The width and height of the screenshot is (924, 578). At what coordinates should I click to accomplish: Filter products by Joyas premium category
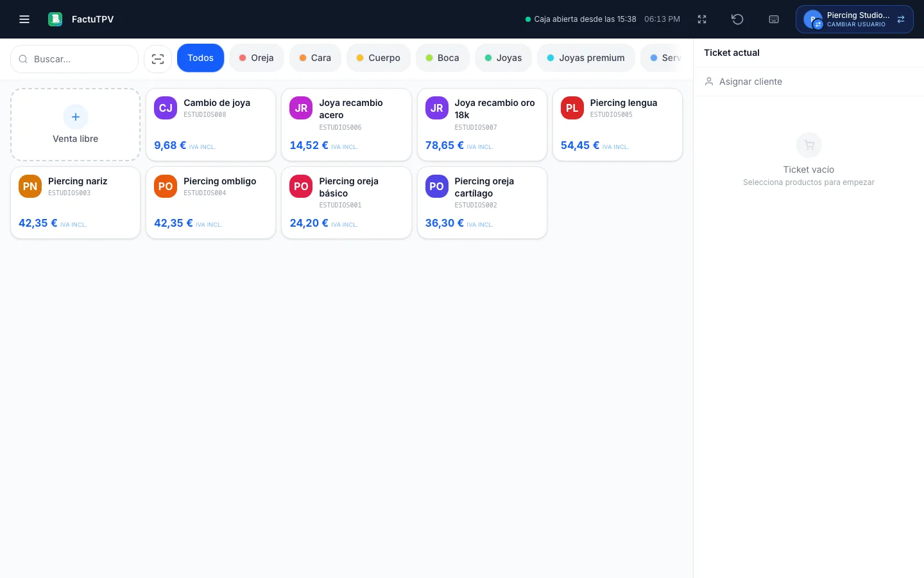[x=586, y=58]
